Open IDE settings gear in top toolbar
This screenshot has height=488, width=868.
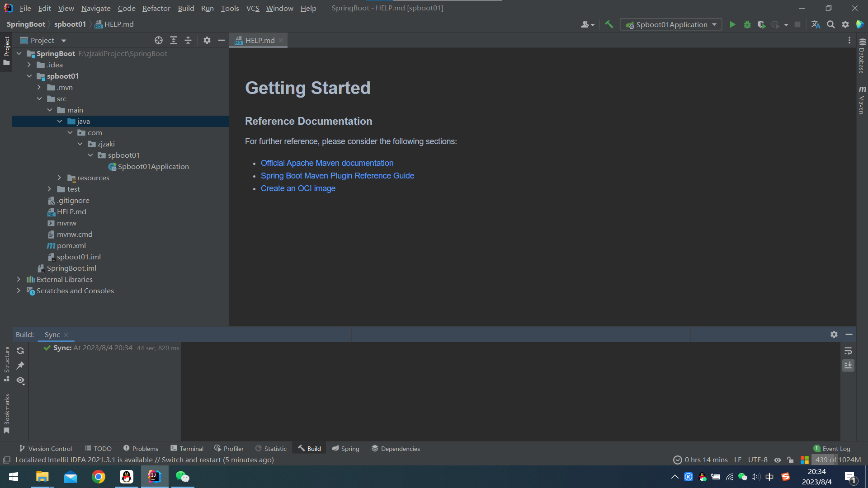[845, 24]
